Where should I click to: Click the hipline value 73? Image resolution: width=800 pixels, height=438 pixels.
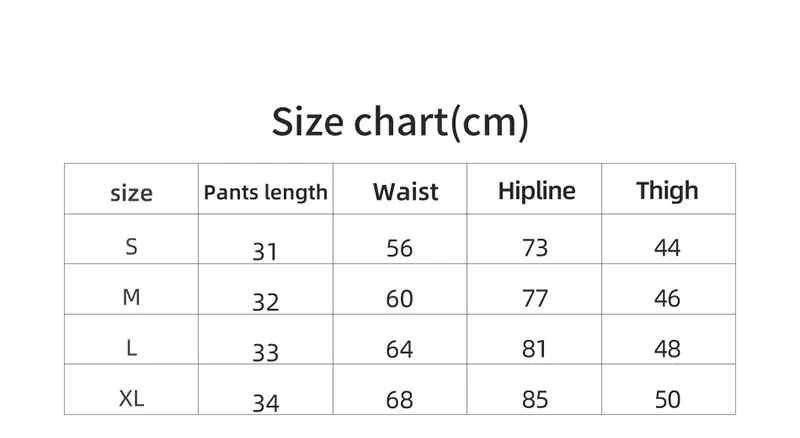click(x=535, y=248)
